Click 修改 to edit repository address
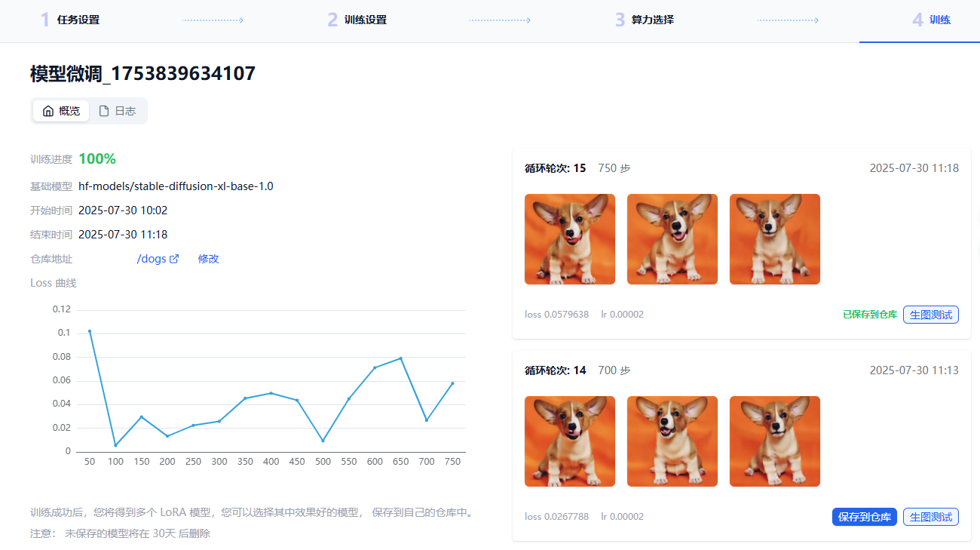The height and width of the screenshot is (550, 980). tap(208, 259)
